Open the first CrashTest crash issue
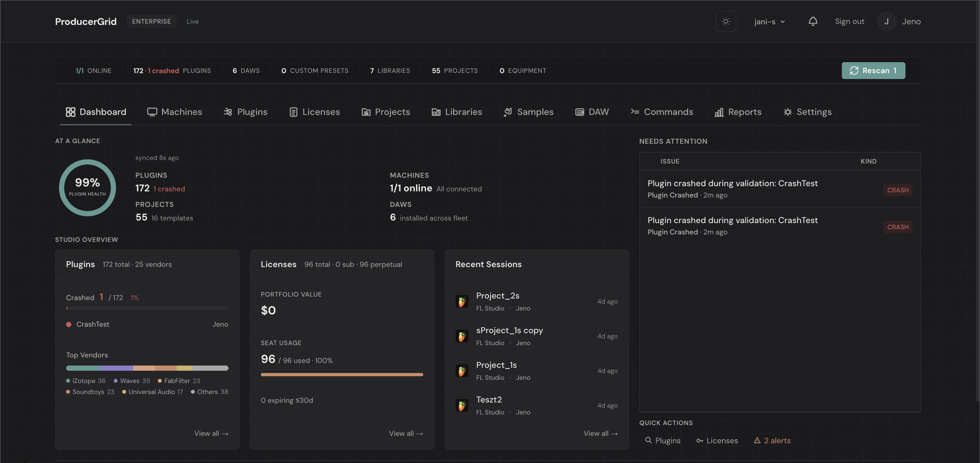 (780, 189)
